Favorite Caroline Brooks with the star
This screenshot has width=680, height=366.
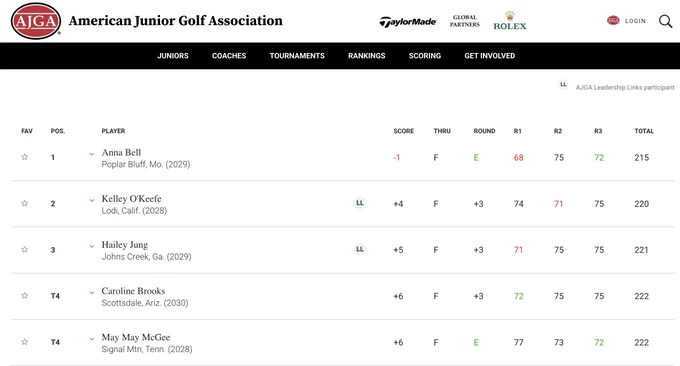25,296
